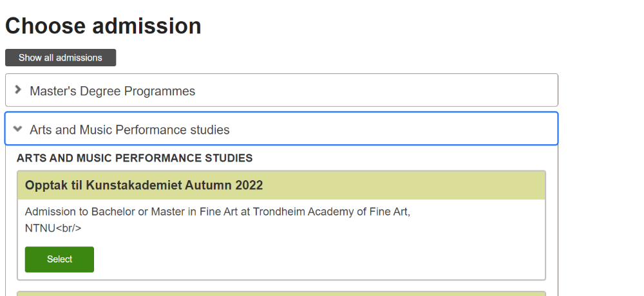Click the Opptak til Kunstakademiet card heading
Screen dimensions: 644x296
[144, 185]
